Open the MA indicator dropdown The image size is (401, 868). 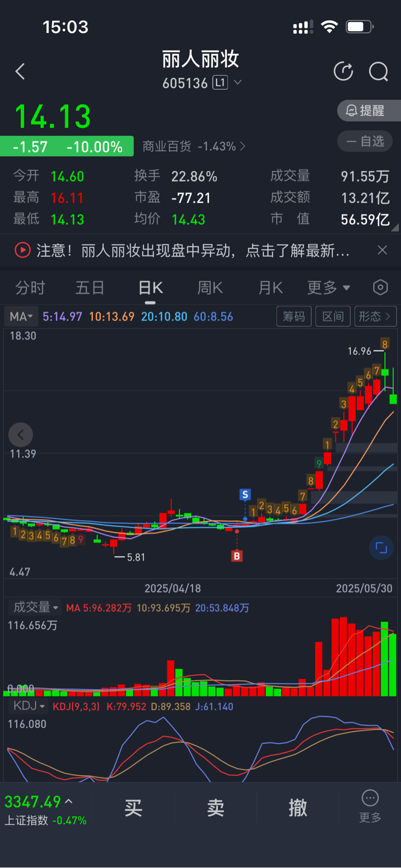(21, 316)
